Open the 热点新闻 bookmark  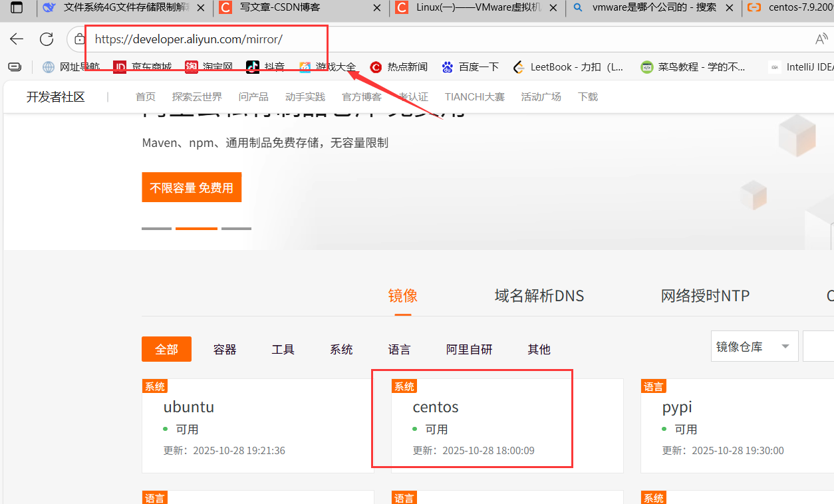399,66
